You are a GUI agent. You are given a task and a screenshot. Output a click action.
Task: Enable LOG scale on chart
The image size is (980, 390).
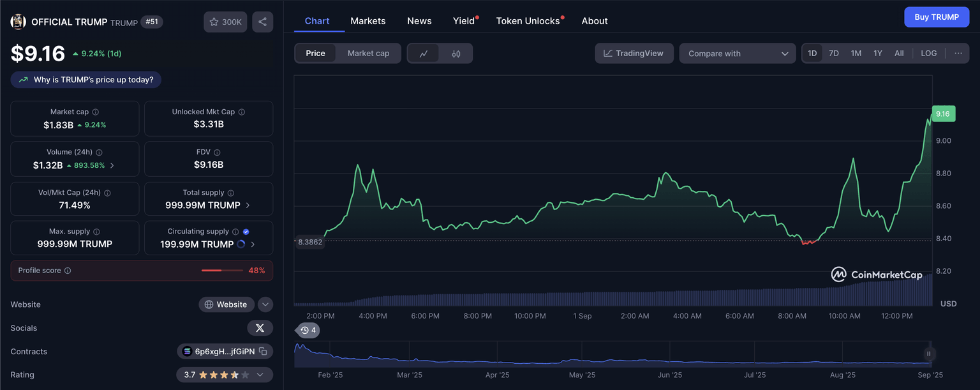(928, 54)
